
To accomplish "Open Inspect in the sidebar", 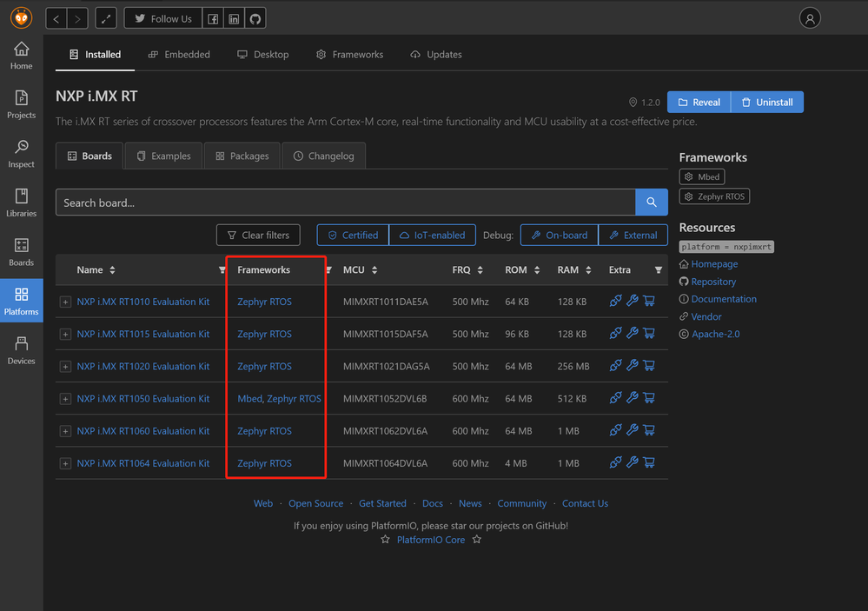I will [21, 154].
